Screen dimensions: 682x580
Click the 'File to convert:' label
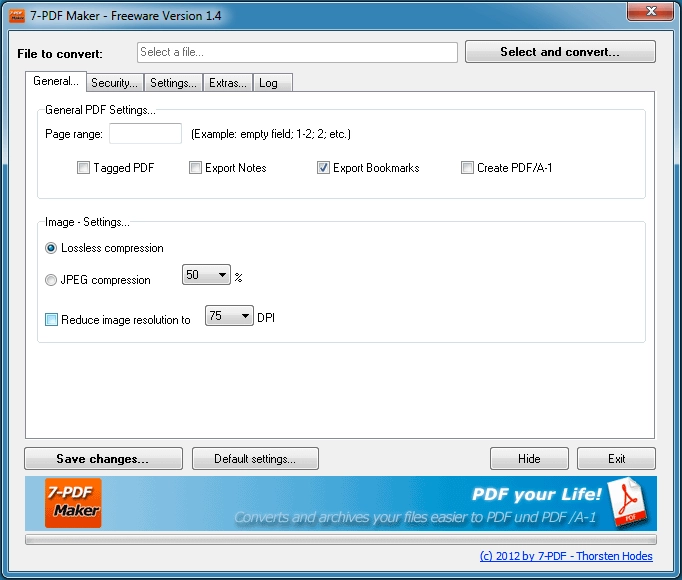pyautogui.click(x=60, y=54)
